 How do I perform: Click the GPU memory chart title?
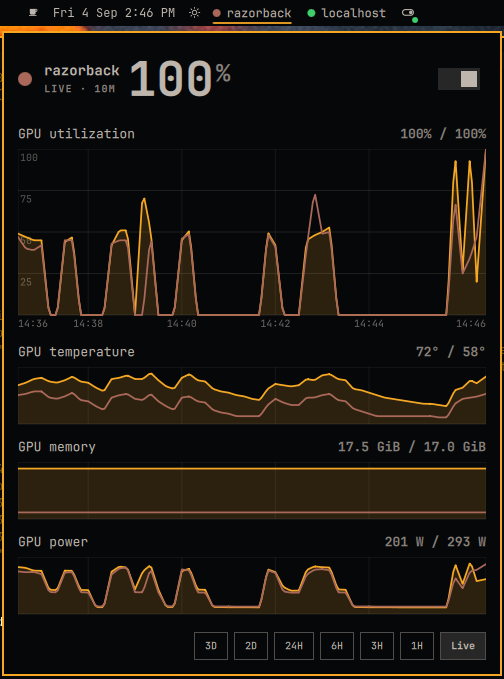pyautogui.click(x=57, y=447)
